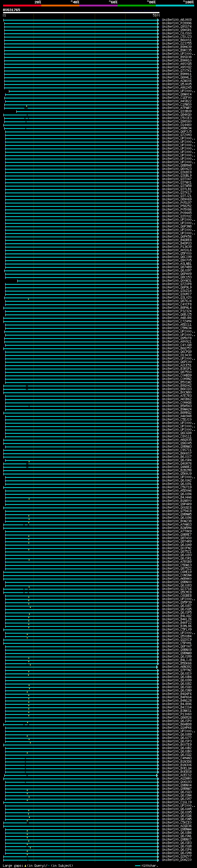This screenshot has width=197, height=868.
Task: Select hit label UniRef100_B6U0S1
Action: pos(177,40)
